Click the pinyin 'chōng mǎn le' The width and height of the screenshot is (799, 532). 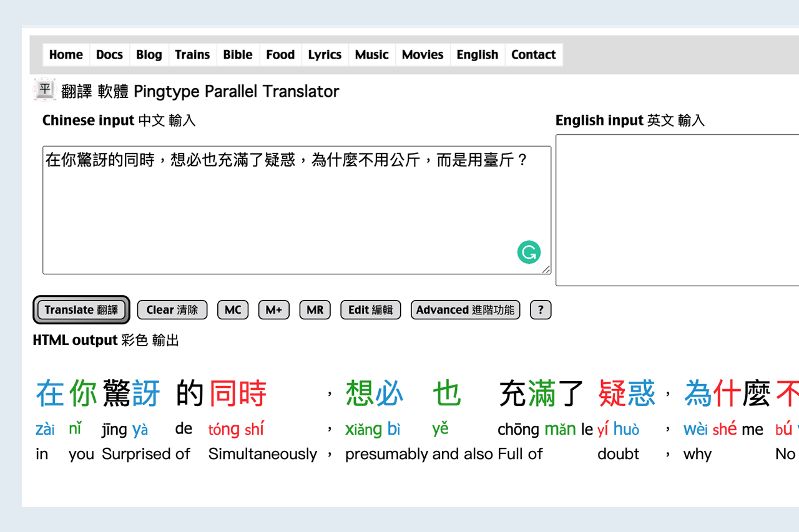point(546,429)
